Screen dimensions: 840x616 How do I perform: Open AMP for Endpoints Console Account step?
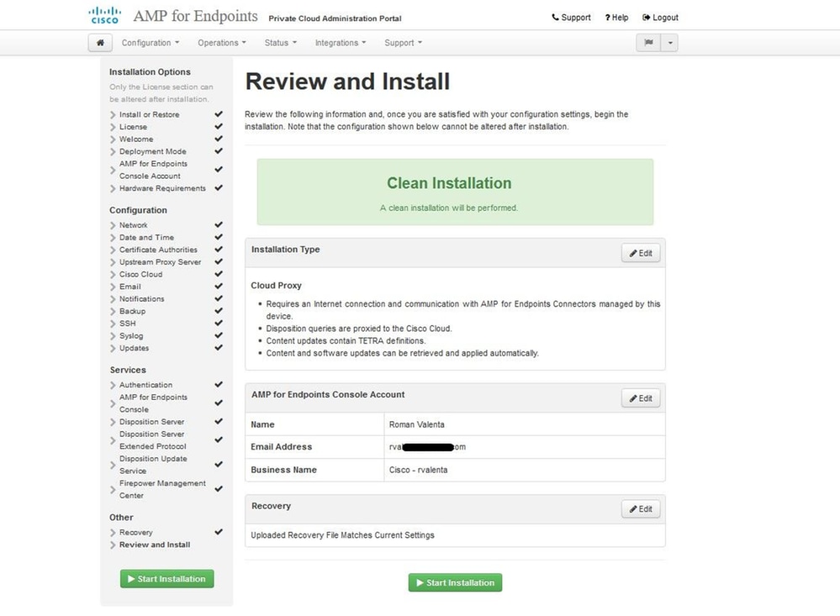tap(153, 170)
